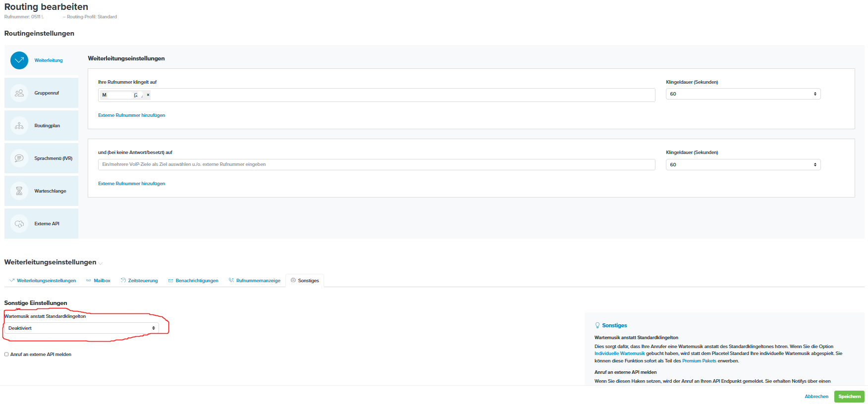Click the green Speichern button
Screen dimensions: 868x405
pos(849,397)
